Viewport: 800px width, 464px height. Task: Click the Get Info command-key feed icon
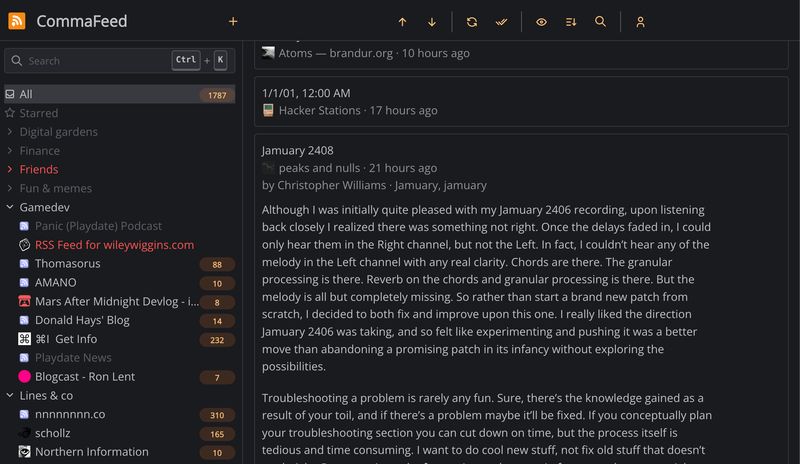(24, 339)
